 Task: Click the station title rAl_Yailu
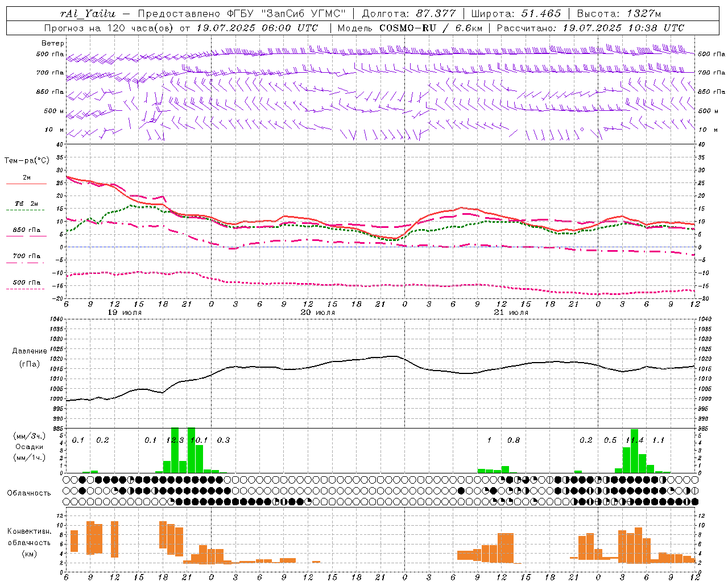pos(87,14)
